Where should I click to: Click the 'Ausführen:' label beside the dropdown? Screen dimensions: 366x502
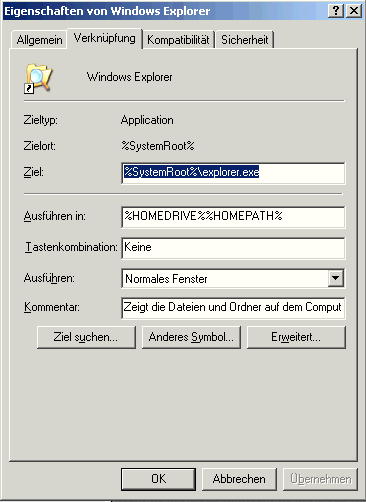49,278
